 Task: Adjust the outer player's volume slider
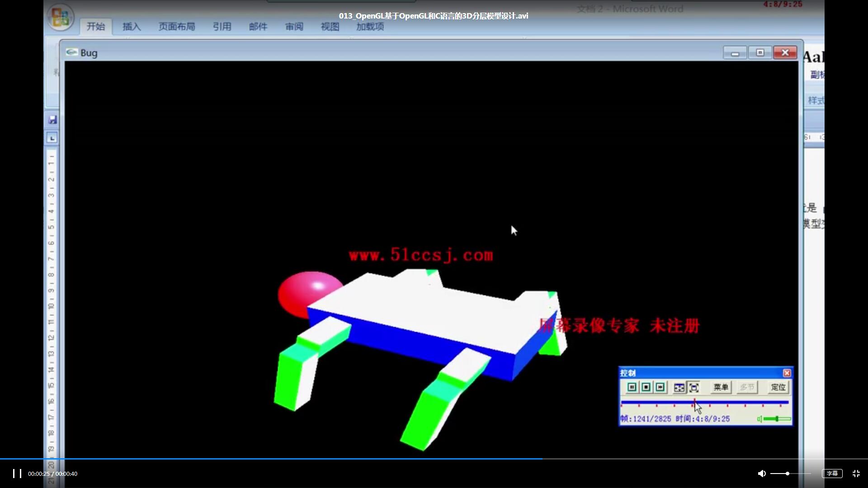click(x=790, y=474)
